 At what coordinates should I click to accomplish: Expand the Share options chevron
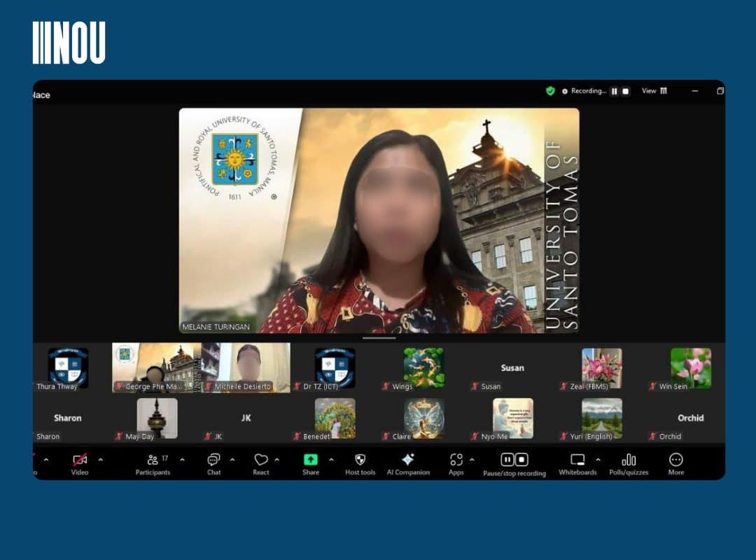pyautogui.click(x=331, y=460)
